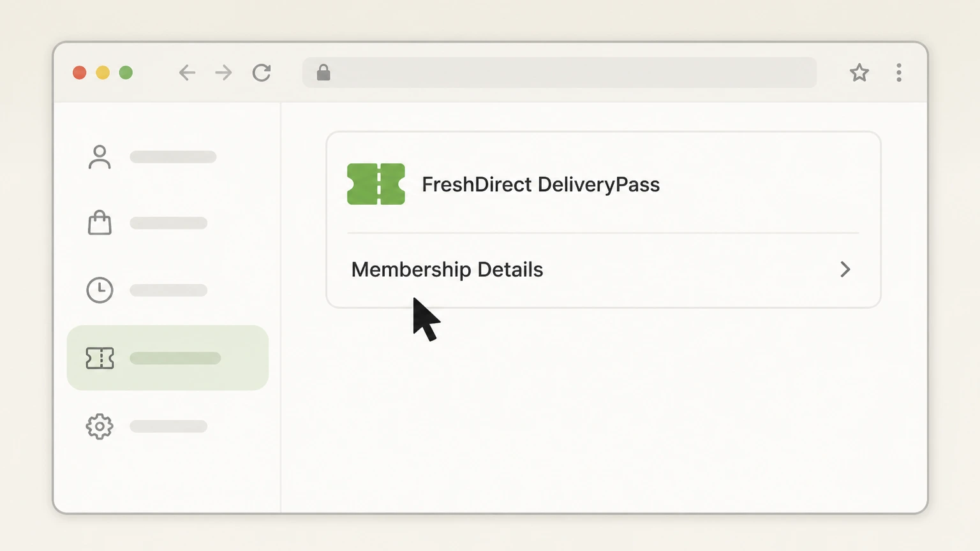The height and width of the screenshot is (551, 980).
Task: Expand Membership Details with chevron arrow
Action: [x=845, y=270]
